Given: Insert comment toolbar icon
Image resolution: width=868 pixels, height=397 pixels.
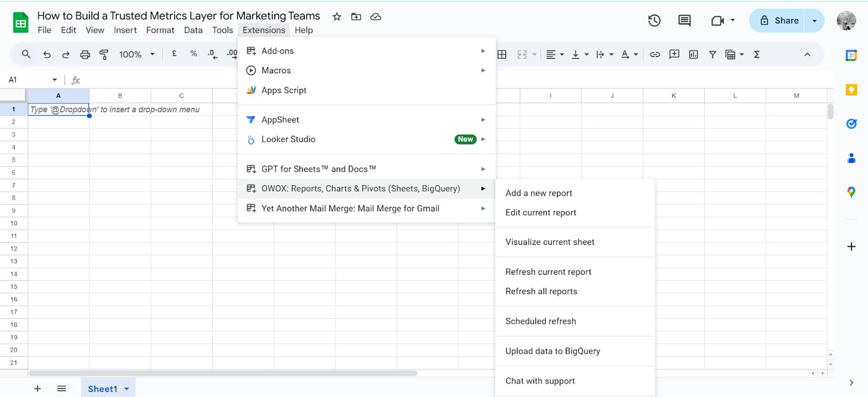Looking at the screenshot, I should pos(674,55).
